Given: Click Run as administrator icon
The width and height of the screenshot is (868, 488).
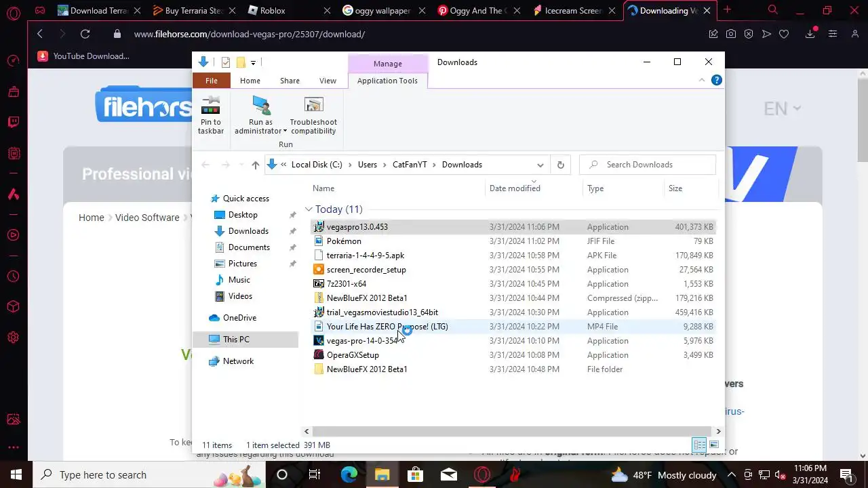Looking at the screenshot, I should 261,105.
